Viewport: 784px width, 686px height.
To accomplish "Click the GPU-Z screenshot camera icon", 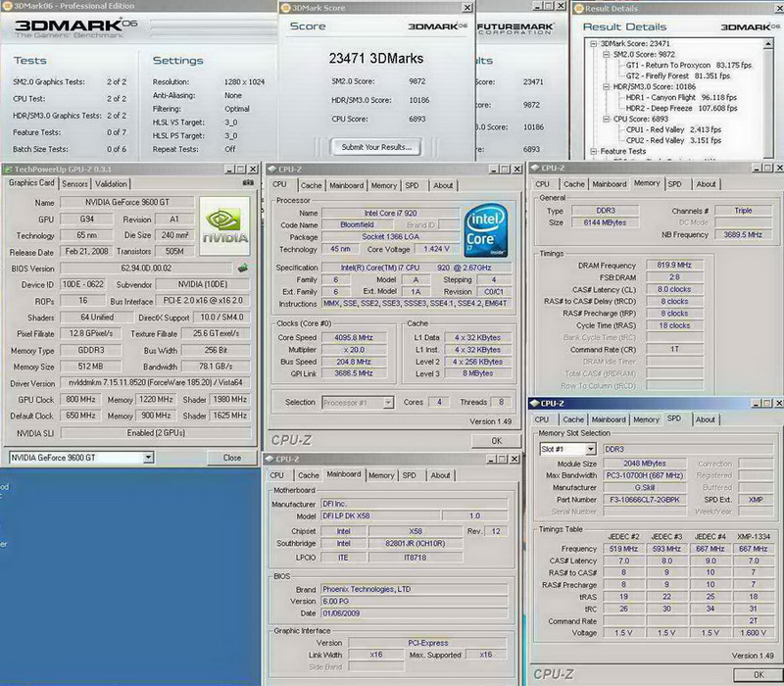I will pyautogui.click(x=248, y=183).
